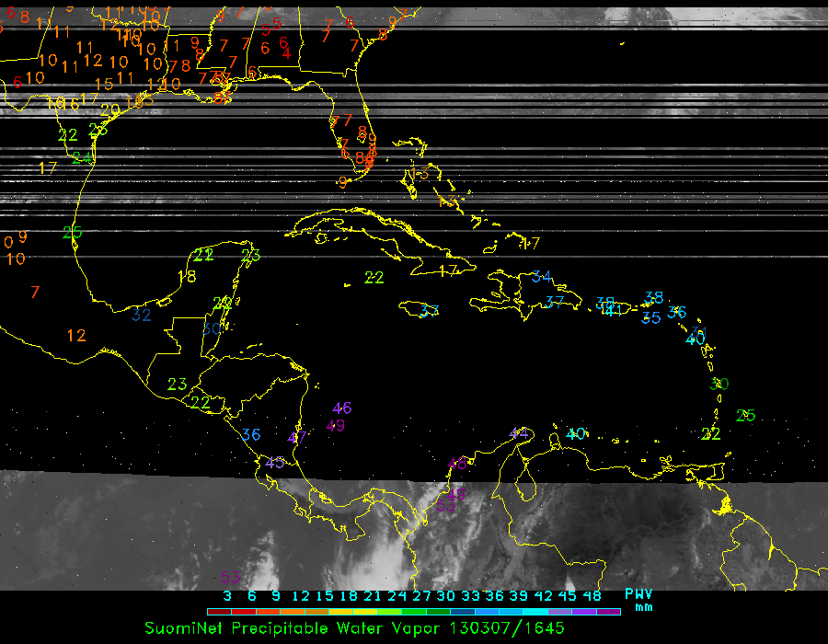Select the blue 32 value in southern Mexico

click(x=141, y=315)
